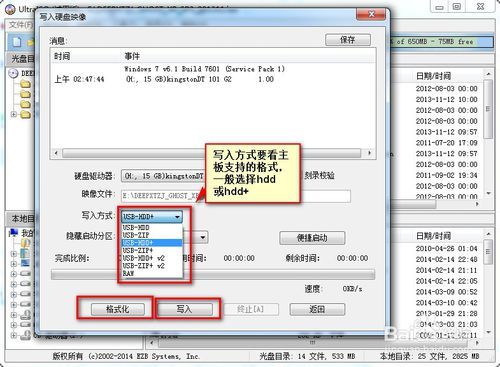
Task: Open the 隐藏启动分区 dropdown arrow
Action: [203, 238]
